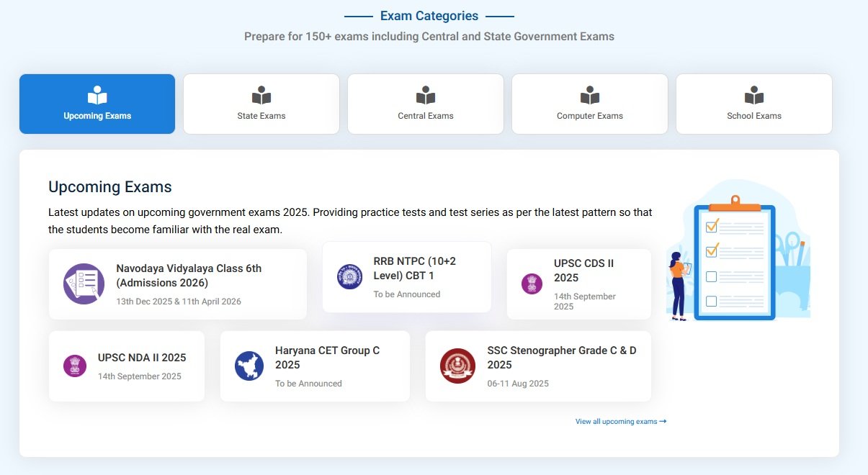868x475 pixels.
Task: Select the Upcoming Exams tab
Action: point(97,104)
